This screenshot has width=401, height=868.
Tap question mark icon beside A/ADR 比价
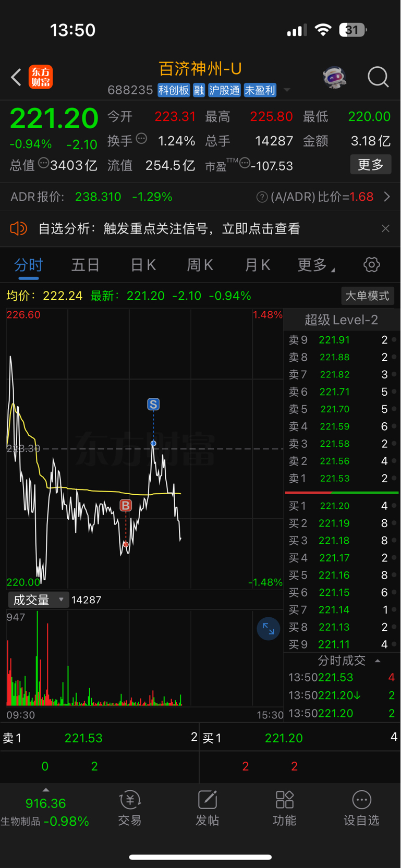[262, 197]
